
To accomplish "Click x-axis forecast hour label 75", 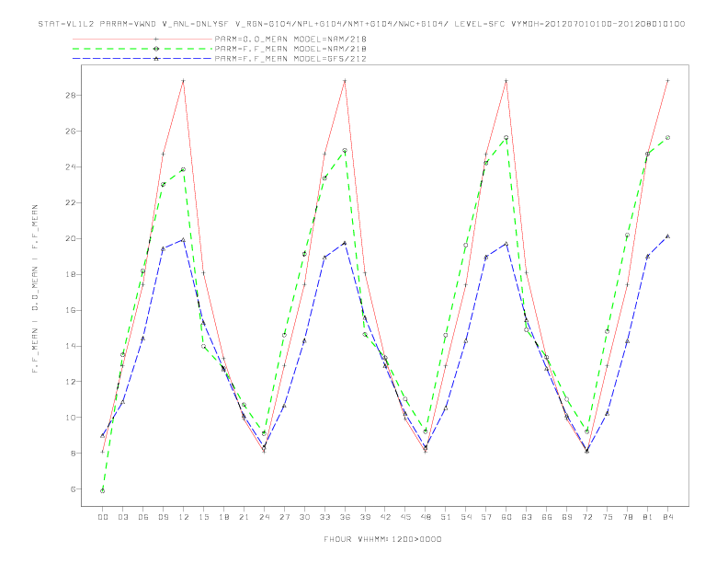I will [x=608, y=517].
